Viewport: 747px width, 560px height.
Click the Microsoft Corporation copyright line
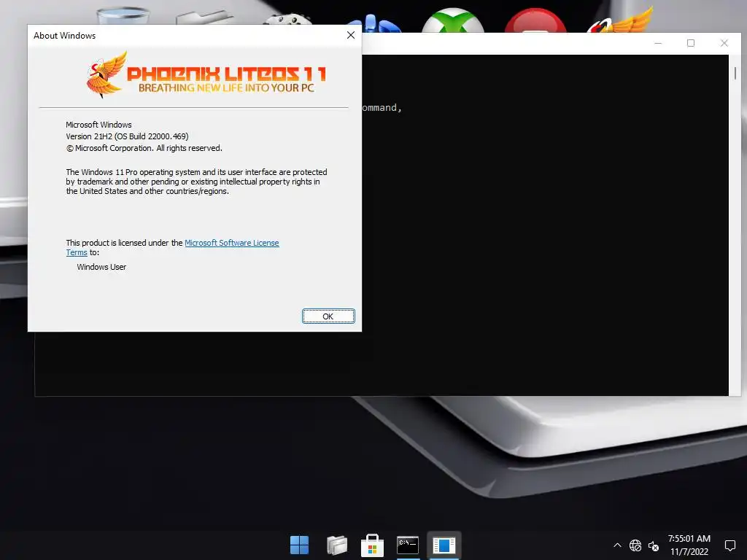coord(144,148)
